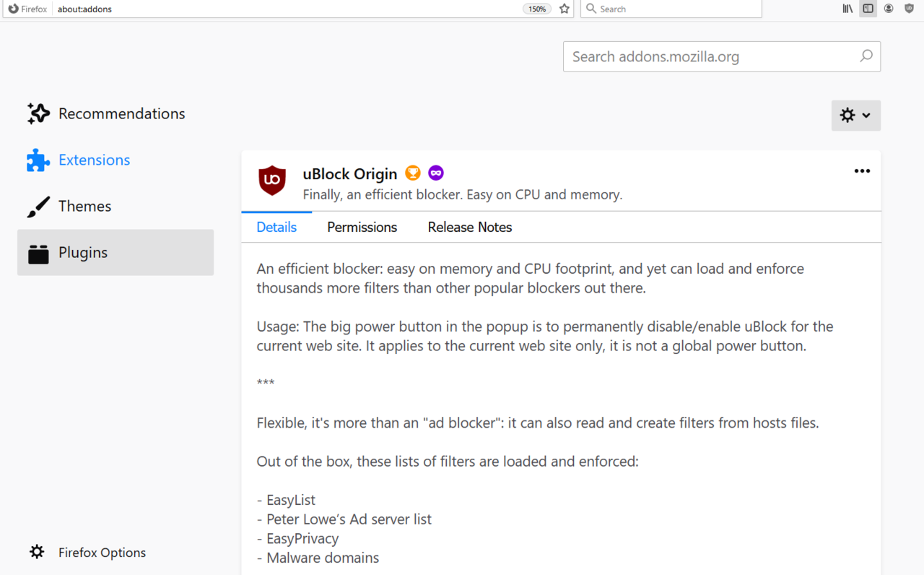This screenshot has height=575, width=924.
Task: Select the Plugins section
Action: coord(115,252)
